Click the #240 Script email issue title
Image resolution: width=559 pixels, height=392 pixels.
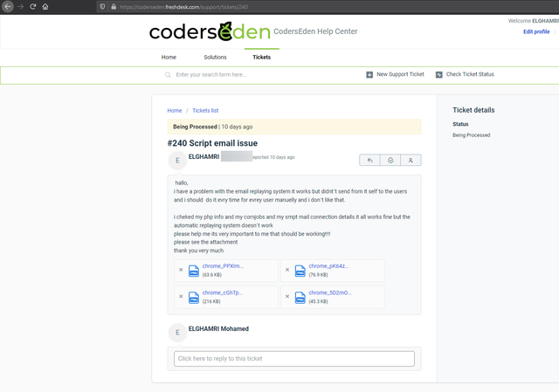[x=212, y=143]
